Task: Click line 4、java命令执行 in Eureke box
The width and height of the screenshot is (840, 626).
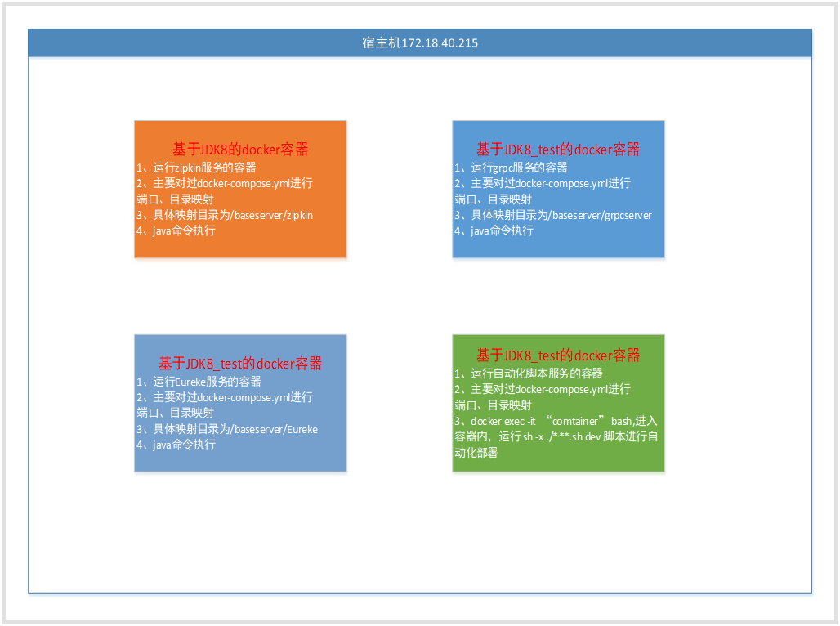Action: (x=176, y=445)
